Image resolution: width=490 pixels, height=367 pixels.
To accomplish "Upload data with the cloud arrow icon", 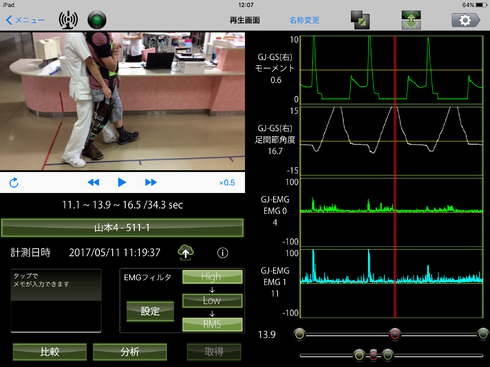I will [186, 252].
